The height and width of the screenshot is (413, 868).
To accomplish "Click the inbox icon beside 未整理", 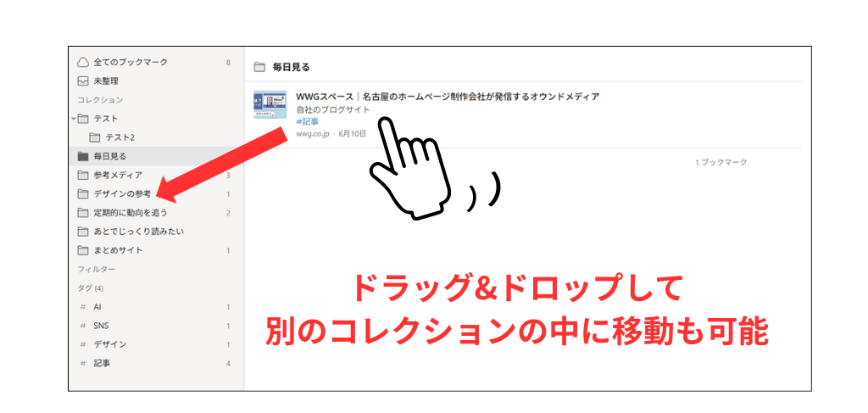I will pyautogui.click(x=83, y=81).
